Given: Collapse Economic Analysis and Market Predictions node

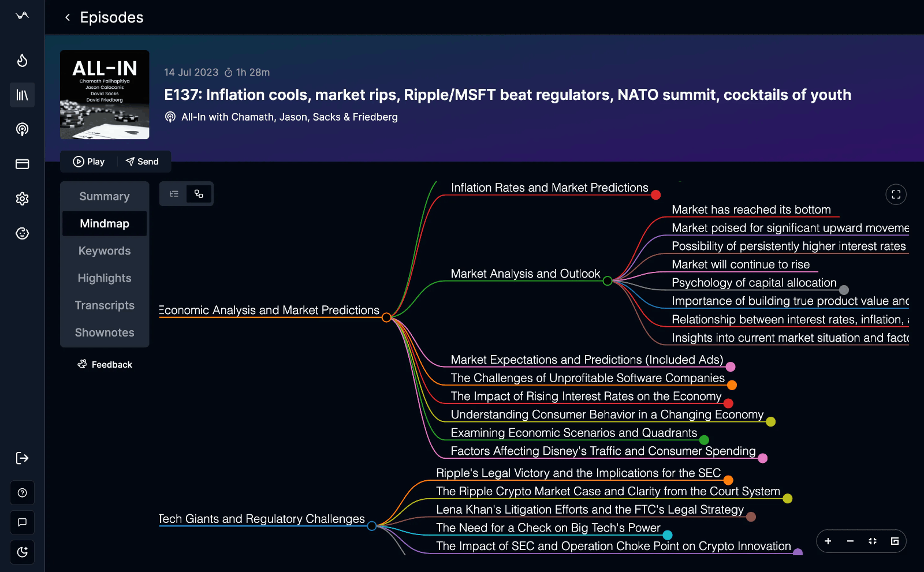Looking at the screenshot, I should pos(386,317).
